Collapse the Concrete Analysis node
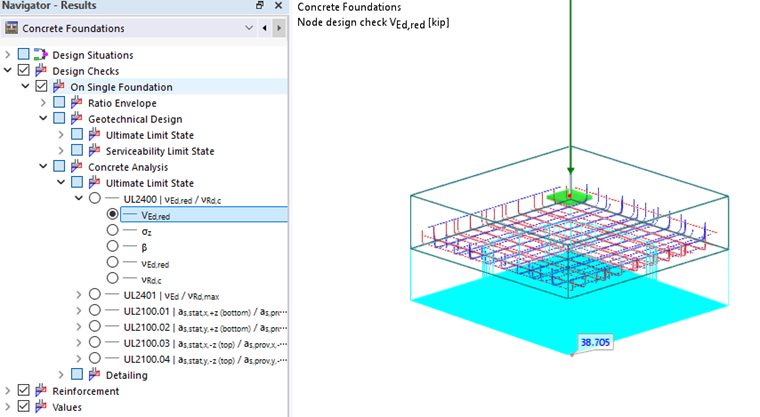 (x=43, y=166)
